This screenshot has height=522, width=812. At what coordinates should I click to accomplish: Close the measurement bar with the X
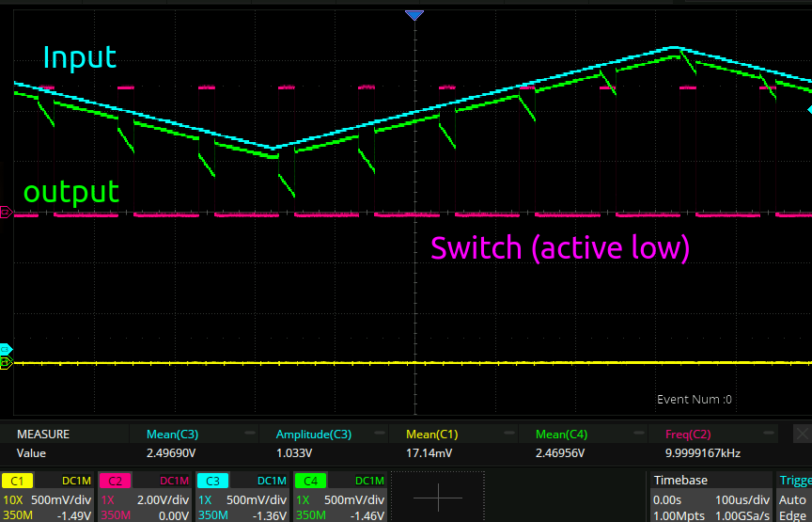click(x=801, y=435)
